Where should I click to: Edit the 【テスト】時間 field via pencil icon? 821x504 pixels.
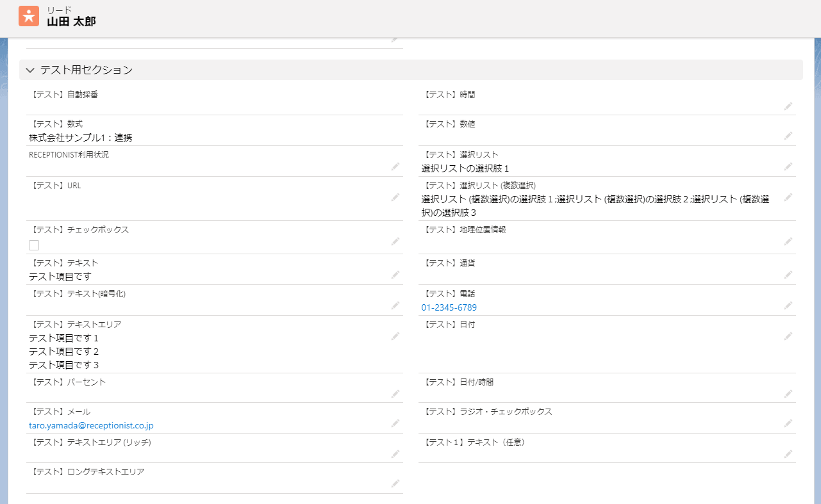(788, 106)
